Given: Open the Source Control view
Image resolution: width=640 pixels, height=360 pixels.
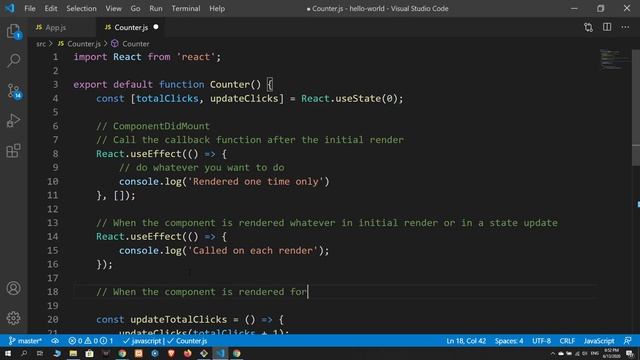Looking at the screenshot, I should [14, 91].
